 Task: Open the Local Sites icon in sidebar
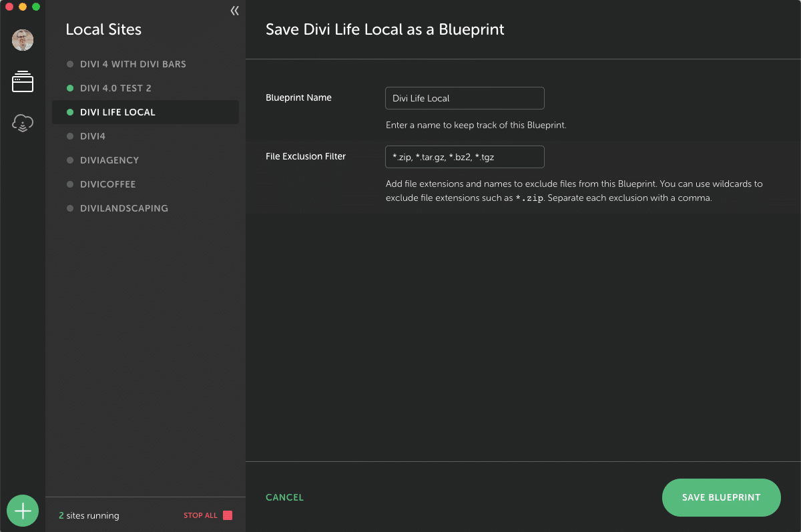pyautogui.click(x=23, y=82)
